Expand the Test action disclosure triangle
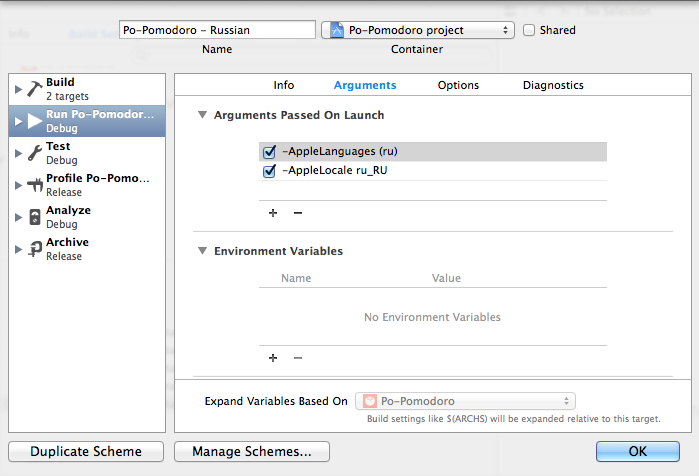 [18, 153]
